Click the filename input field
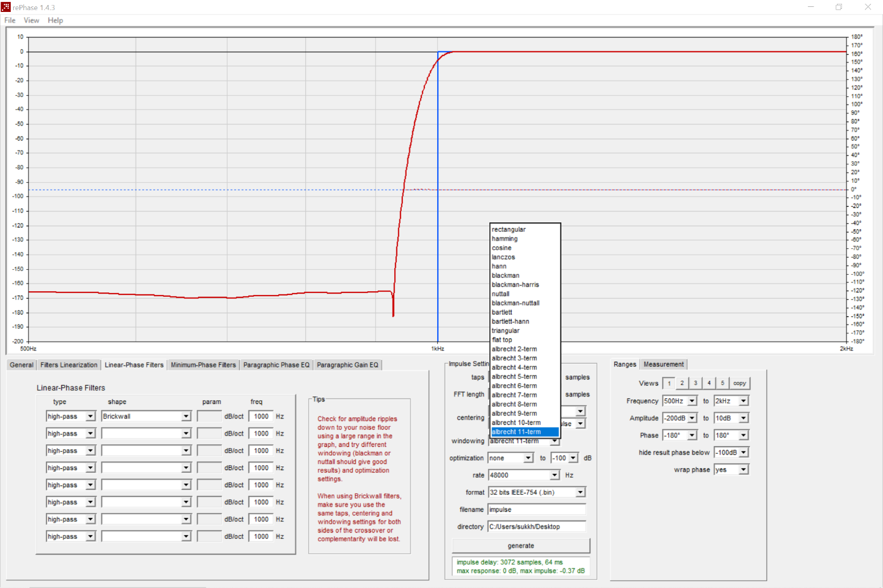The width and height of the screenshot is (883, 588). 537,509
